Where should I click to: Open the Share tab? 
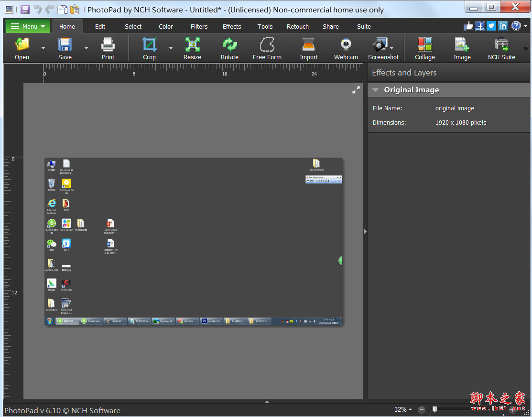(x=331, y=26)
